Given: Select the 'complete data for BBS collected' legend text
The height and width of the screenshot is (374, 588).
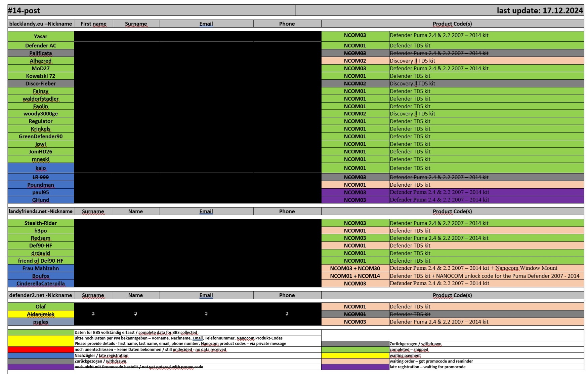Looking at the screenshot, I should 168,333.
